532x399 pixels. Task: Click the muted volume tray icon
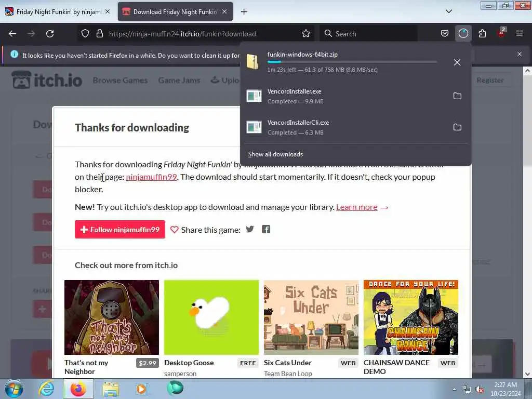tap(480, 390)
